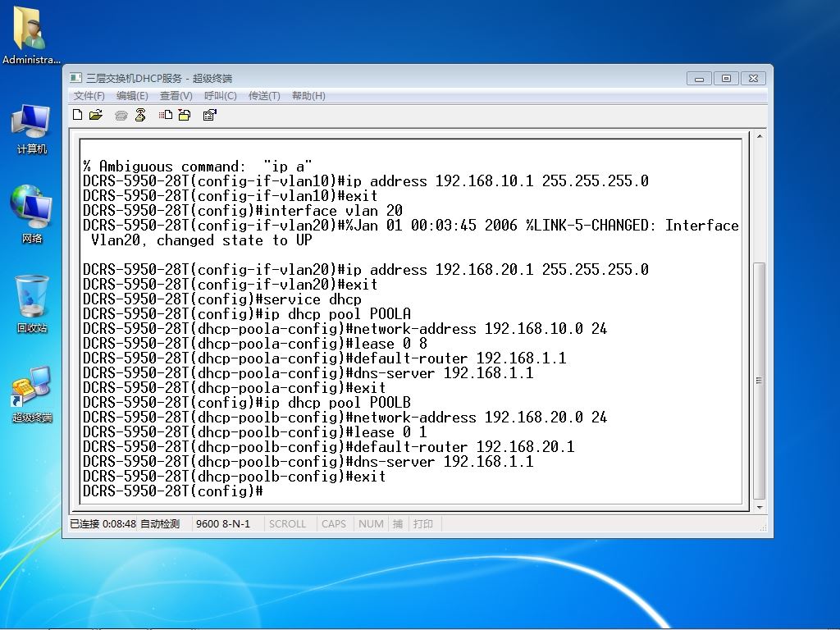
Task: Click the Send file toolbar icon
Action: (x=165, y=115)
